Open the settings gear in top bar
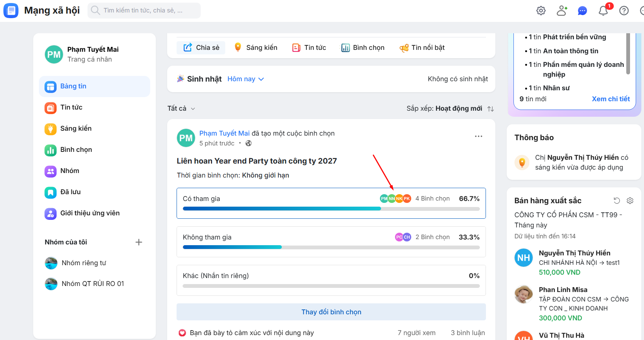The image size is (644, 340). pyautogui.click(x=541, y=11)
